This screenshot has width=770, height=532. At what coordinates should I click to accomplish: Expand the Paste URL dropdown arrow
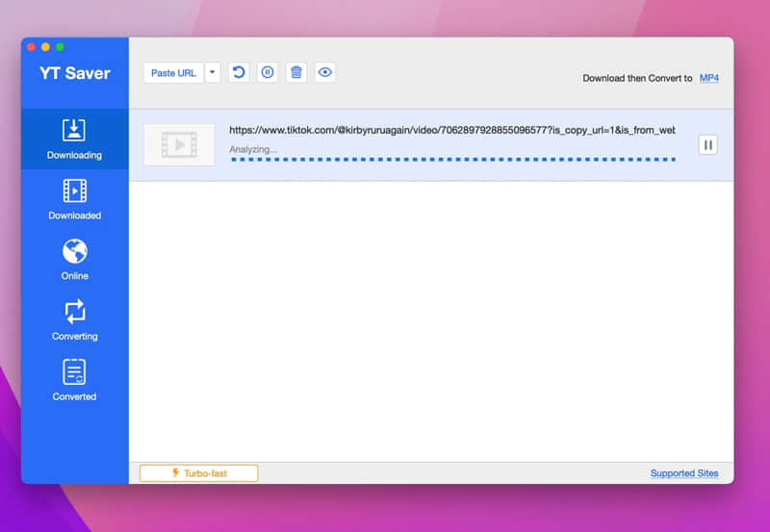coord(213,72)
